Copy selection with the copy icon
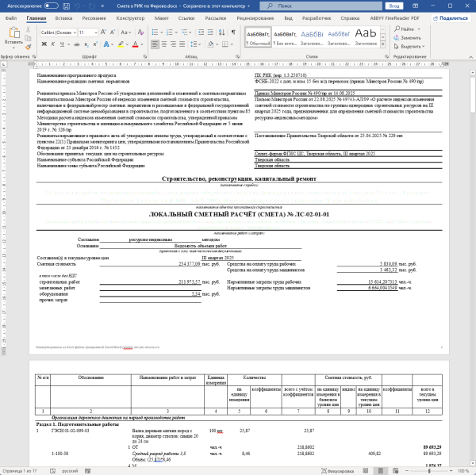The image size is (476, 475). (x=28, y=38)
